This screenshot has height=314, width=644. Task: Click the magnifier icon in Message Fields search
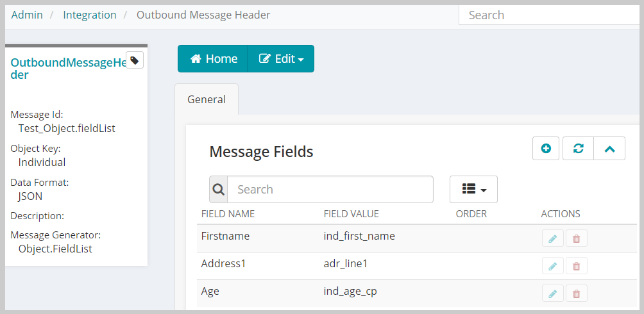[x=219, y=189]
